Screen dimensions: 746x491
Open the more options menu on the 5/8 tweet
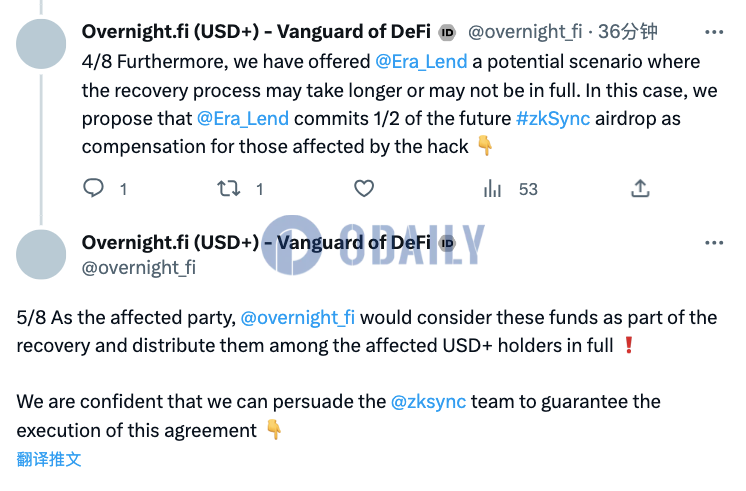[714, 243]
